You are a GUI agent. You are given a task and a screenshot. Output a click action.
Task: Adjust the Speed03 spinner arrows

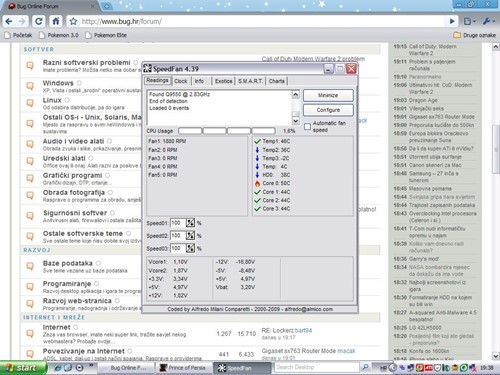point(190,248)
